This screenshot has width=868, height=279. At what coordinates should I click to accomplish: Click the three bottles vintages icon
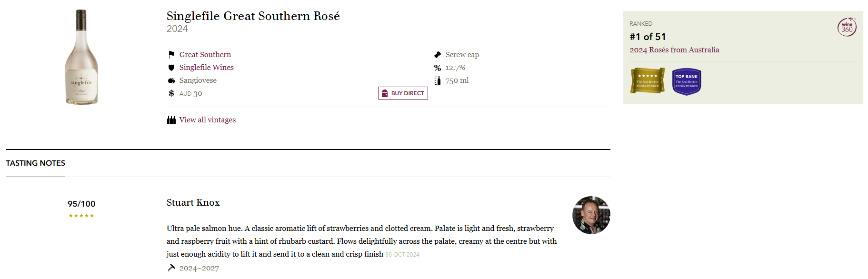pyautogui.click(x=171, y=120)
